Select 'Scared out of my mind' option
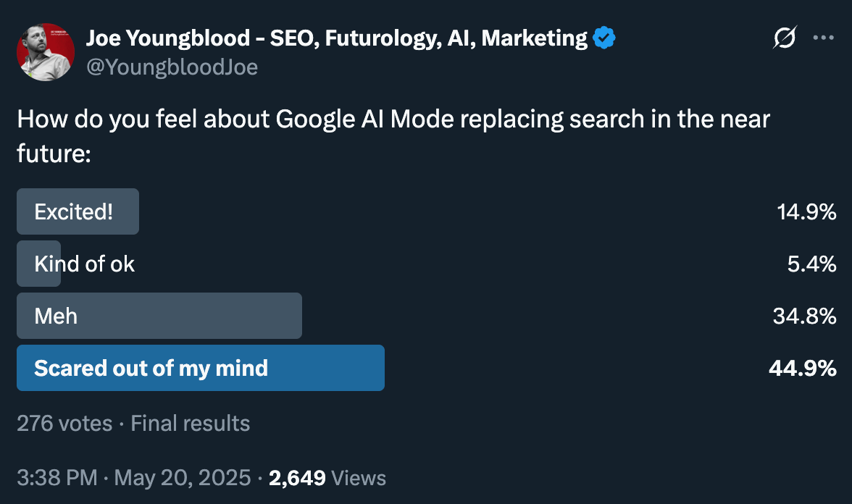Image resolution: width=852 pixels, height=504 pixels. pos(151,368)
